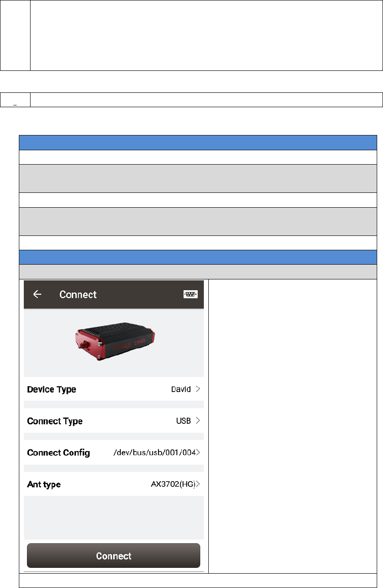Click the David device value
Image resolution: width=383 pixels, height=588 pixels.
click(181, 389)
